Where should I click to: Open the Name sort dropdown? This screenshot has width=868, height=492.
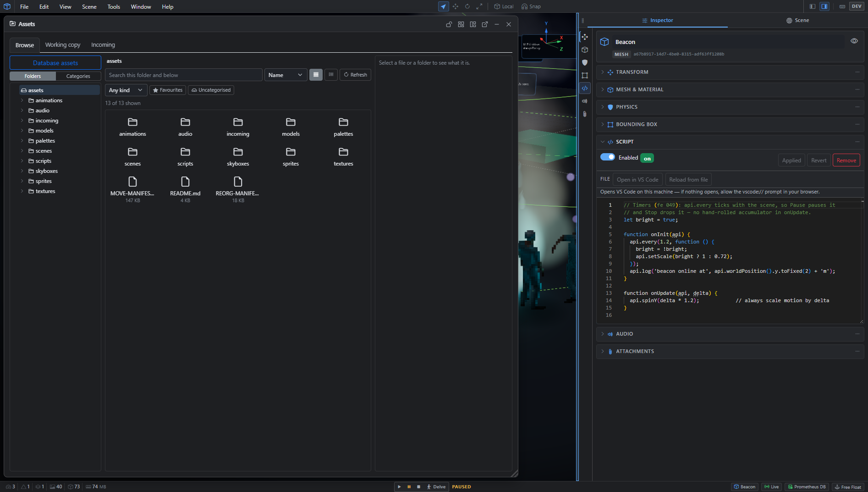[286, 75]
